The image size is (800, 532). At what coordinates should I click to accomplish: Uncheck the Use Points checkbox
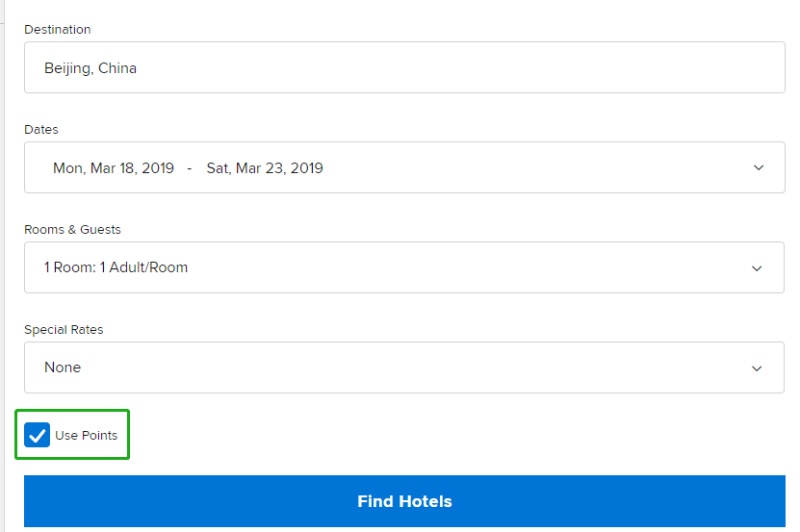tap(37, 435)
